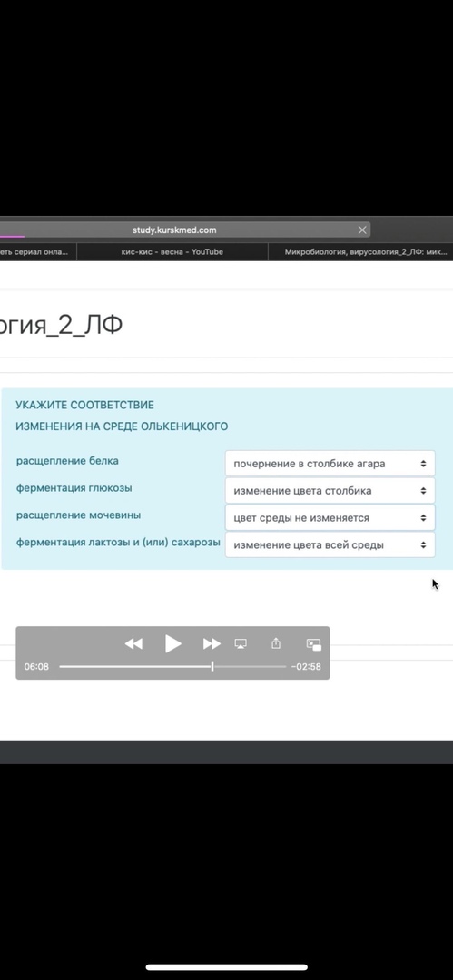The height and width of the screenshot is (980, 453).
Task: Open dropdown next to ферментация глюкозы
Action: [x=330, y=491]
